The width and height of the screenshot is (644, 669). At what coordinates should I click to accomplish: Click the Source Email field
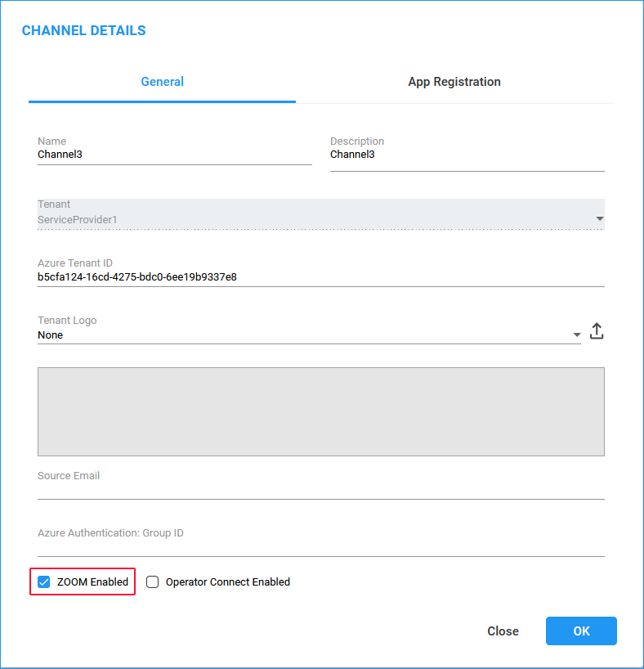(x=320, y=489)
